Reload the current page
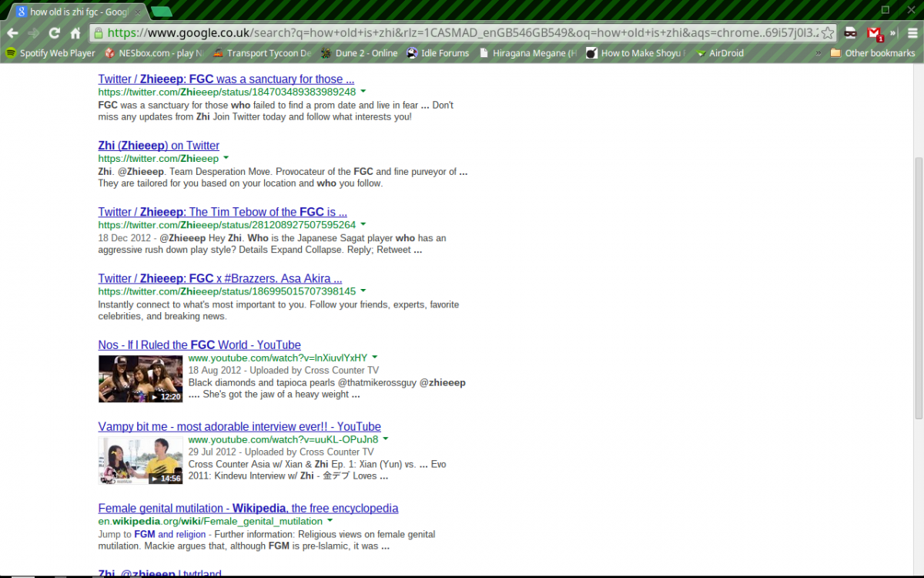Screen dimensions: 924x578 click(x=54, y=33)
